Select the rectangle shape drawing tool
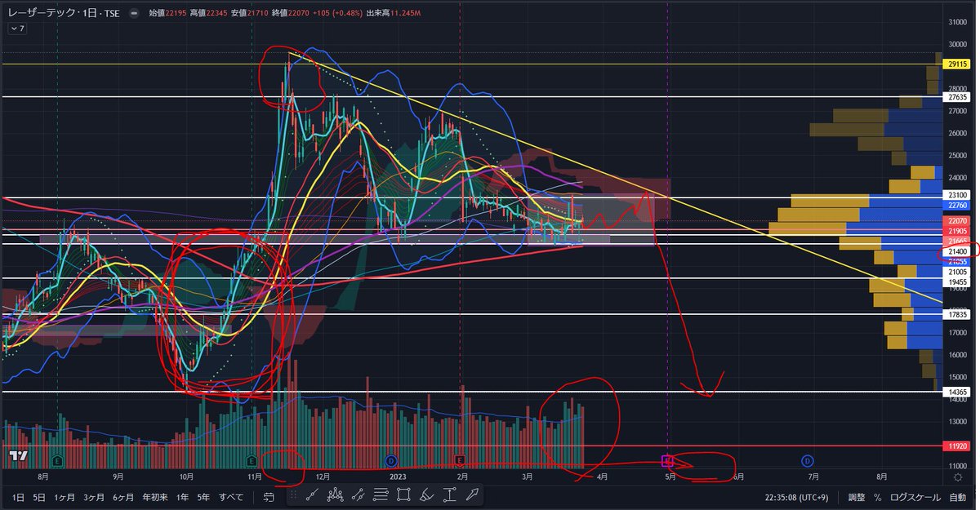Viewport: 980px width, 510px height. (403, 494)
